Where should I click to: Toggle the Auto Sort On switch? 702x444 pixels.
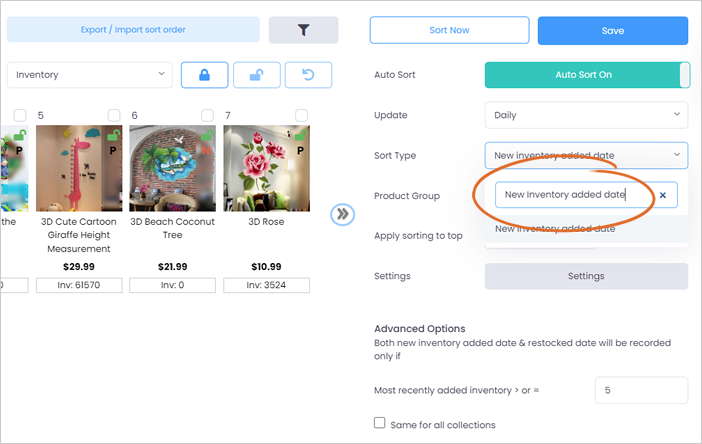tap(587, 75)
